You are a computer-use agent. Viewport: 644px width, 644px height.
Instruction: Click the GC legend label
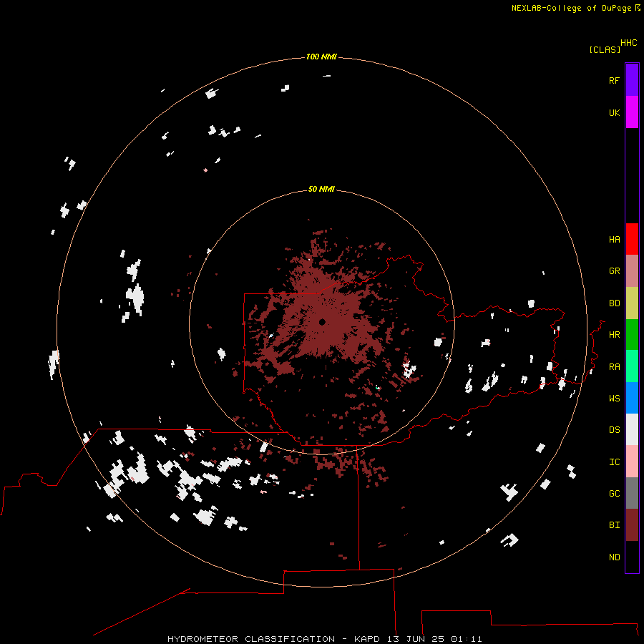pyautogui.click(x=614, y=494)
